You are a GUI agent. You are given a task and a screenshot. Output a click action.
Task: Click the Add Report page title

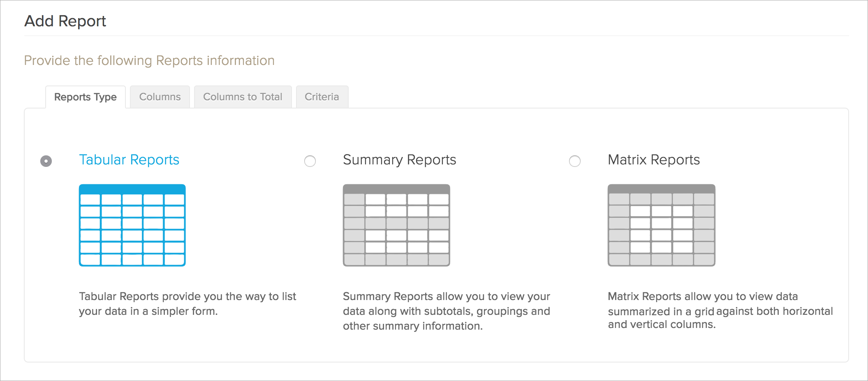[65, 21]
